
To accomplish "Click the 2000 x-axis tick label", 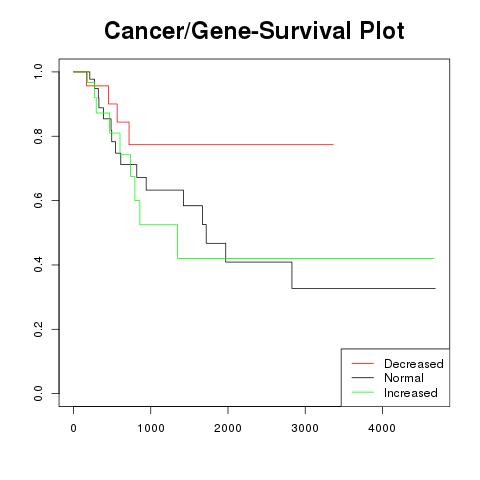I will pos(228,428).
